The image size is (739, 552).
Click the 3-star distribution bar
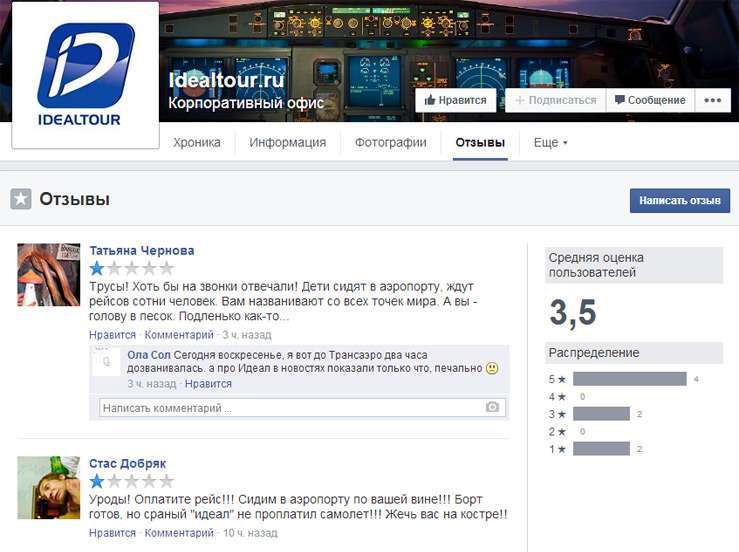coord(601,414)
